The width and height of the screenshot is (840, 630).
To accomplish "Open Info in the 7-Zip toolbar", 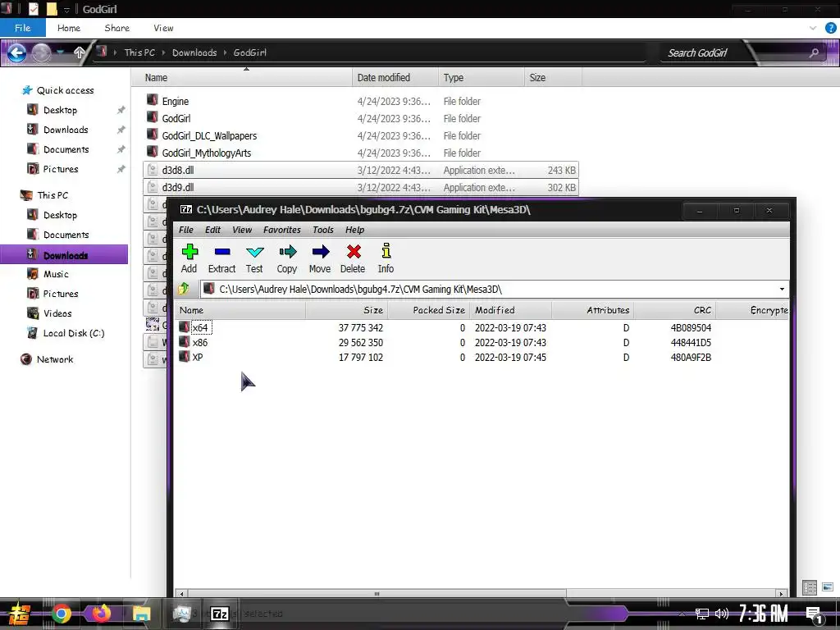I will pos(386,258).
